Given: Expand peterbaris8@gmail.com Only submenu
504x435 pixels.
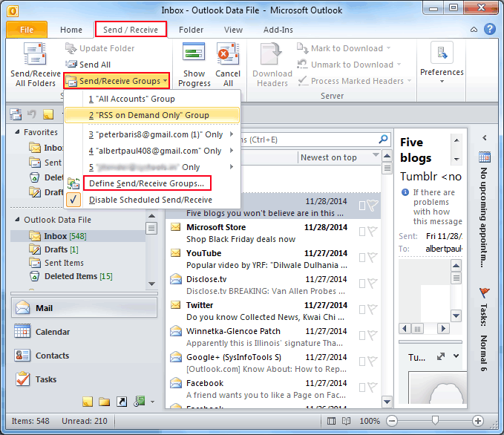Looking at the screenshot, I should click(x=232, y=134).
